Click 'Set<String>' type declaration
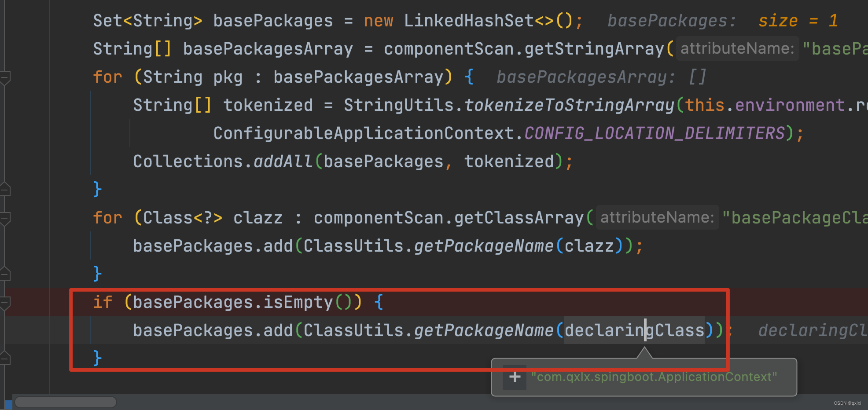Viewport: 868px width, 410px height. (147, 21)
